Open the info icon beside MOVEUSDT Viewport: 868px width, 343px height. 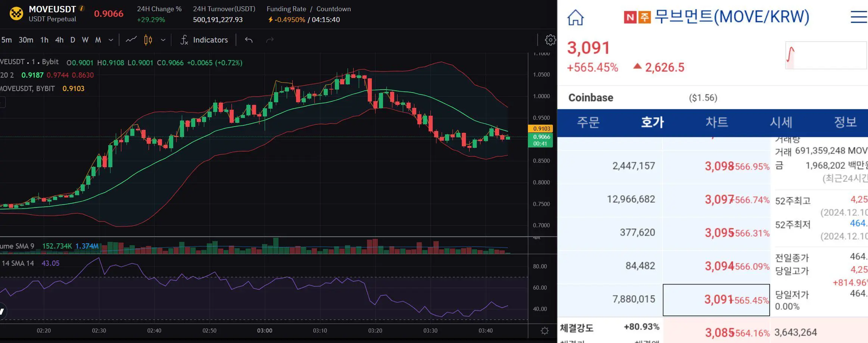(82, 8)
